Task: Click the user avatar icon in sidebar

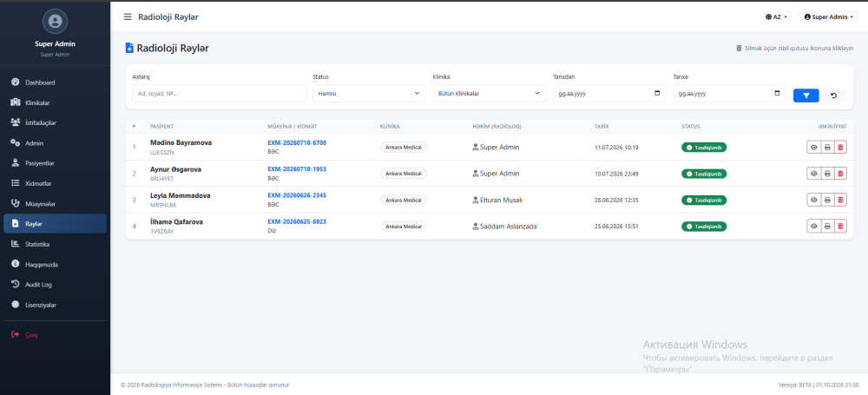Action: 55,22
